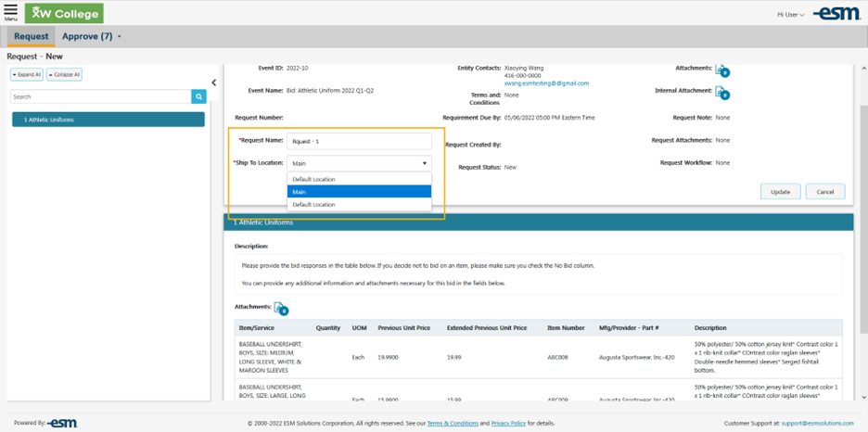
Task: Click the ABC008 item number cell
Action: click(x=556, y=357)
